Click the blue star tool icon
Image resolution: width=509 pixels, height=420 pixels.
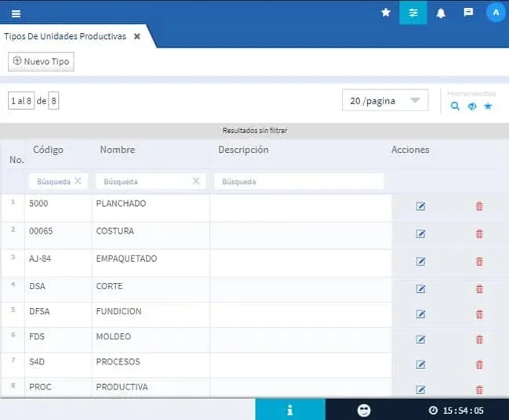click(488, 106)
